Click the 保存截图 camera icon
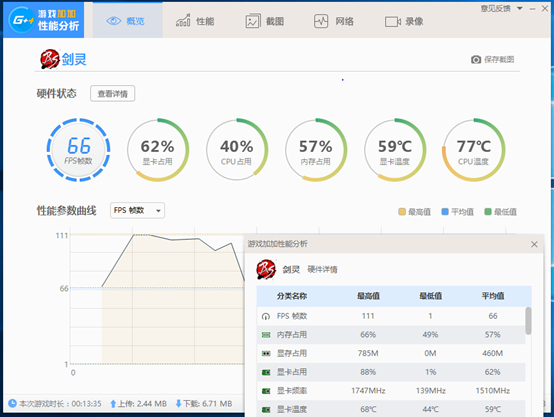The image size is (554, 417). pyautogui.click(x=476, y=59)
